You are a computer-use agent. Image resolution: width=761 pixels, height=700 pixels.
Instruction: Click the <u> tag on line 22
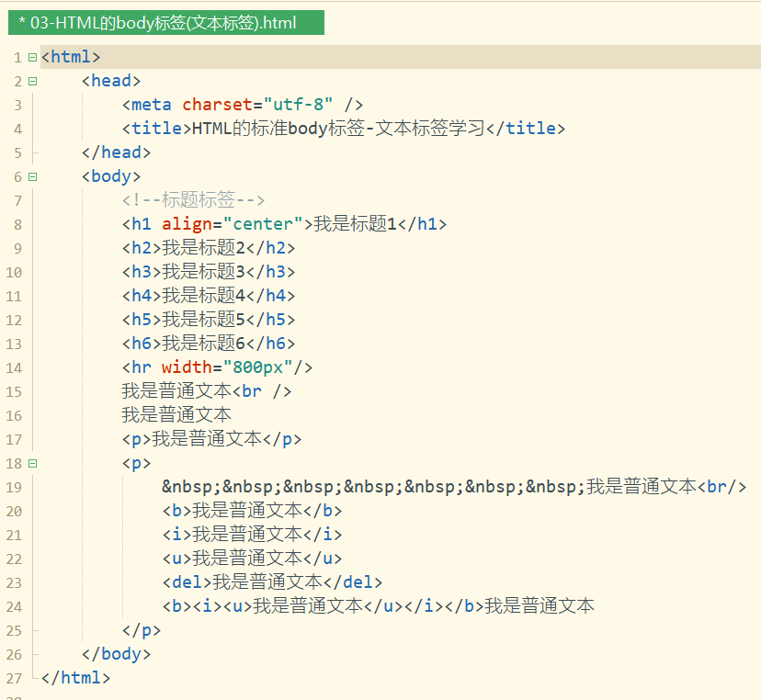pos(177,558)
